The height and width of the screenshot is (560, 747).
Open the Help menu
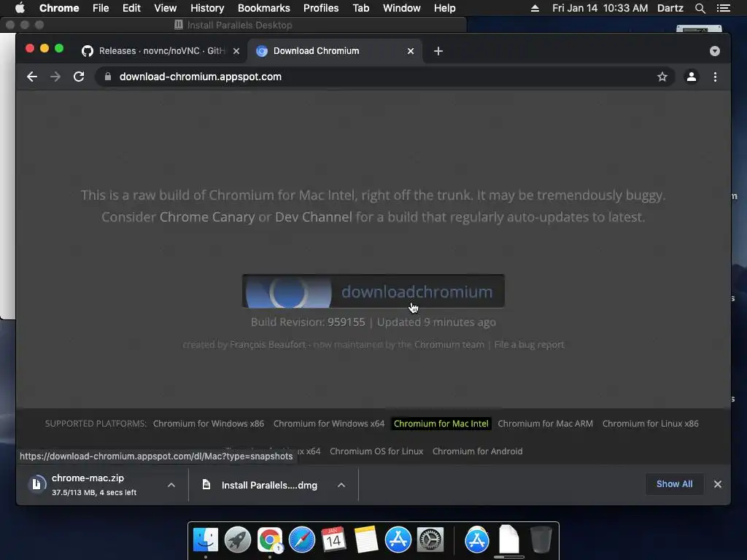(x=444, y=8)
